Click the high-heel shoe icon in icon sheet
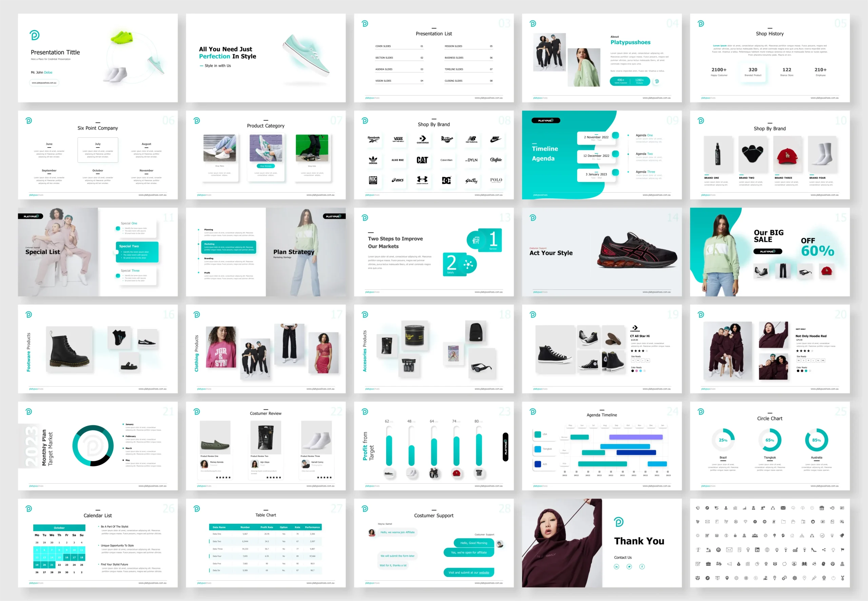Screen dimensions: 868x601 (x=814, y=550)
